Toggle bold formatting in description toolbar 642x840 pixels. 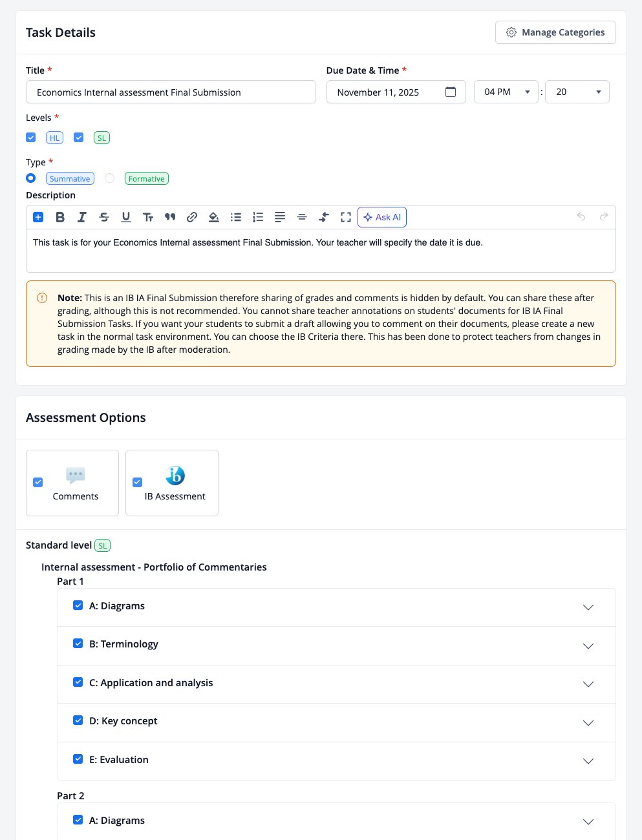tap(60, 217)
